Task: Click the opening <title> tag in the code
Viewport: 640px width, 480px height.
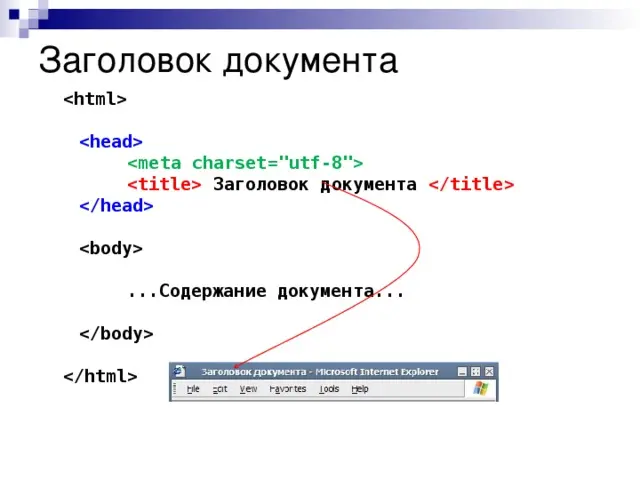Action: [164, 184]
